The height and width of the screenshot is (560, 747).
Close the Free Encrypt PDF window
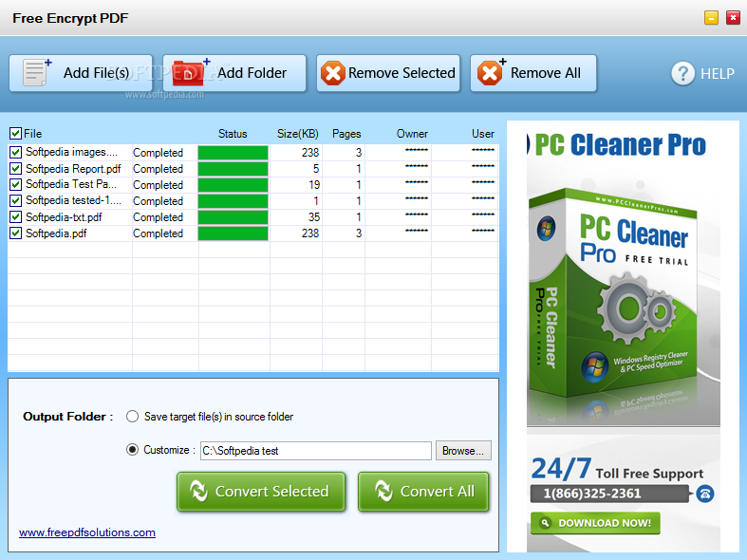[x=732, y=18]
